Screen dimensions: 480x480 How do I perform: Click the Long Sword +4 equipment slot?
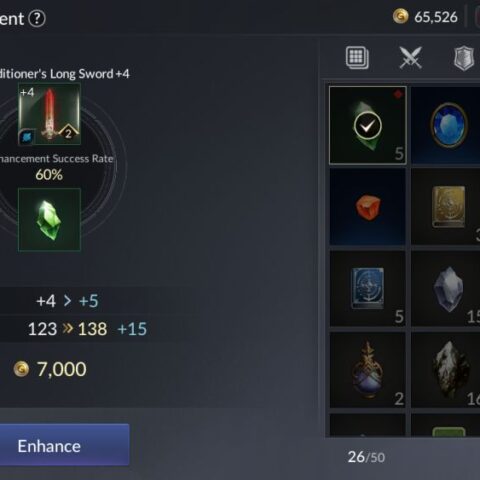[49, 114]
